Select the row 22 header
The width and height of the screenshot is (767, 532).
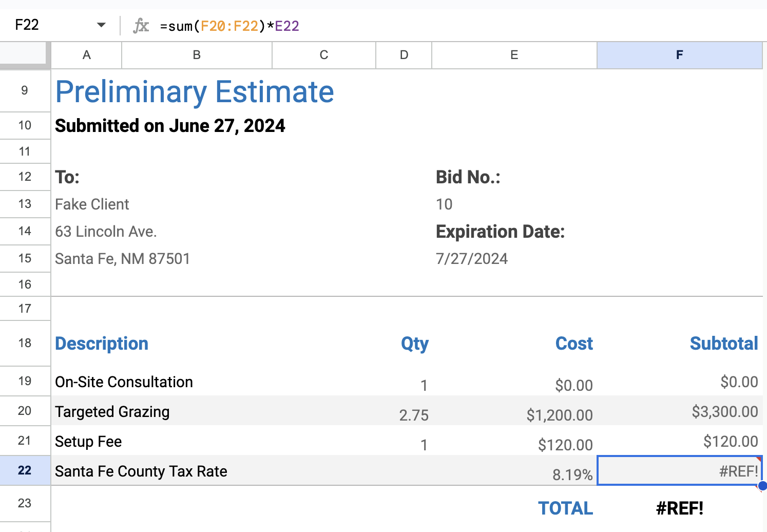pyautogui.click(x=25, y=470)
